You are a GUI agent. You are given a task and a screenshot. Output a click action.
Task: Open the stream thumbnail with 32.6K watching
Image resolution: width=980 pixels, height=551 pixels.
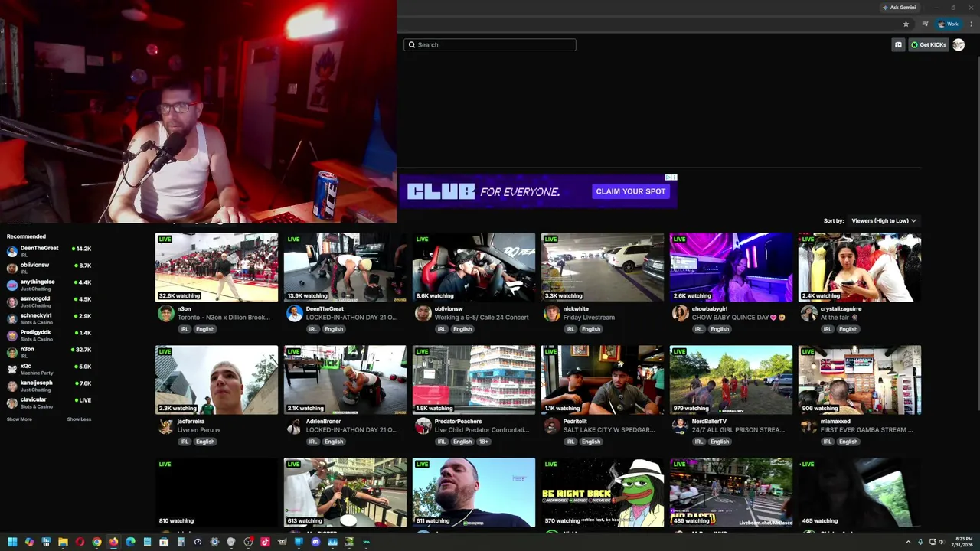(217, 267)
